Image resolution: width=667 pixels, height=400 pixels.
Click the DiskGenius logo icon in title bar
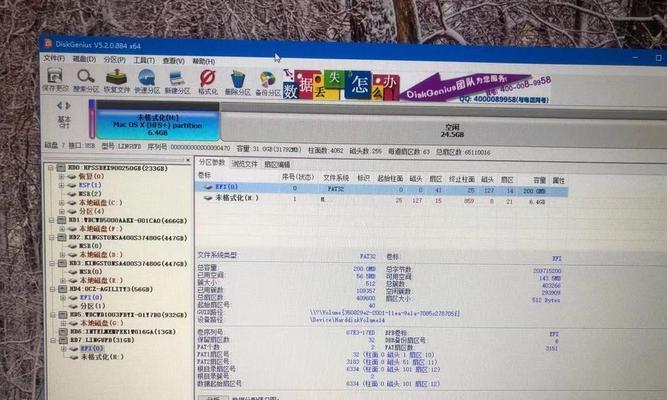(x=48, y=44)
